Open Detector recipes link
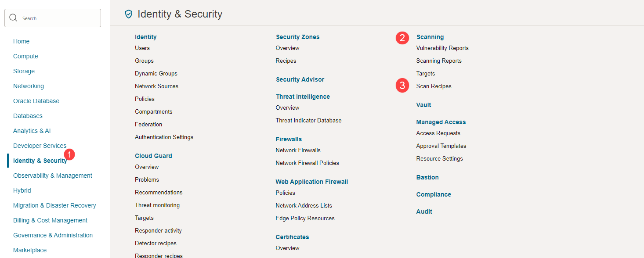644x258 pixels. [156, 243]
